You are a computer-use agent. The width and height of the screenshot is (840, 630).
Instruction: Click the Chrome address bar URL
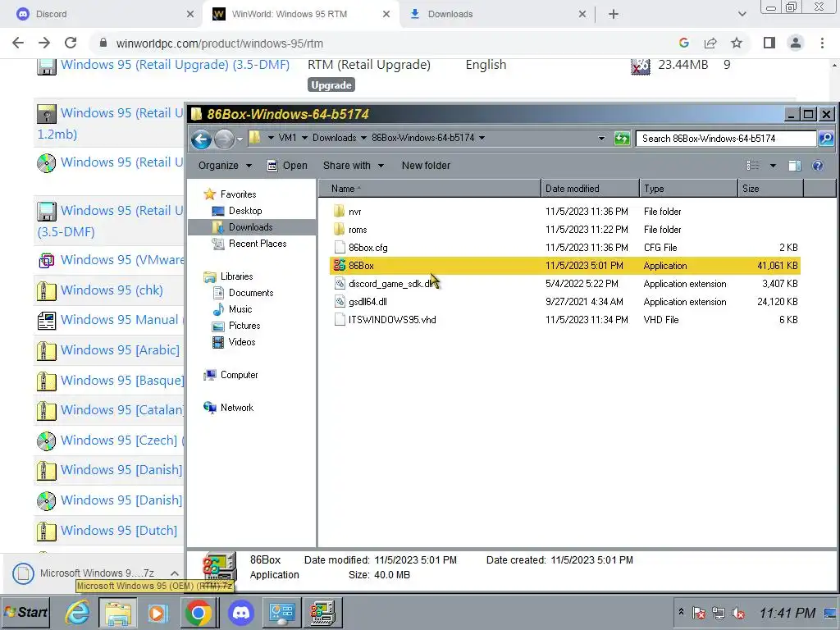pyautogui.click(x=220, y=43)
